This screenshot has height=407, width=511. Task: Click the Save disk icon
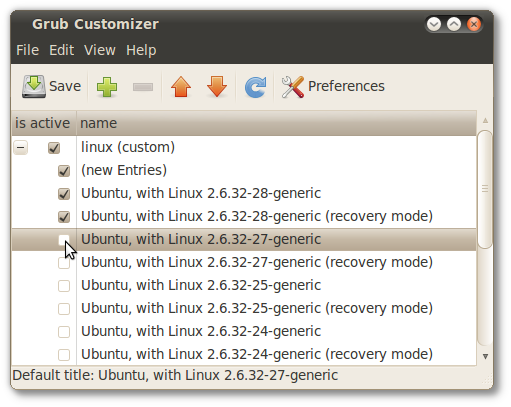[34, 86]
